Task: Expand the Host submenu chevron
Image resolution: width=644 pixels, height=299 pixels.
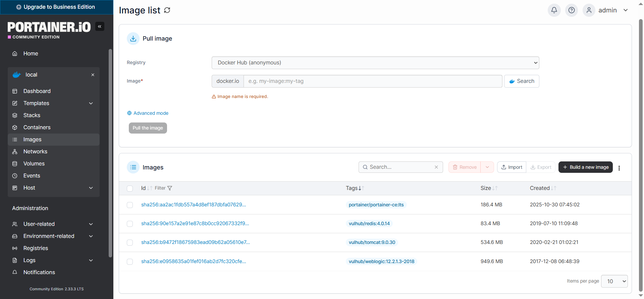Action: (91, 188)
